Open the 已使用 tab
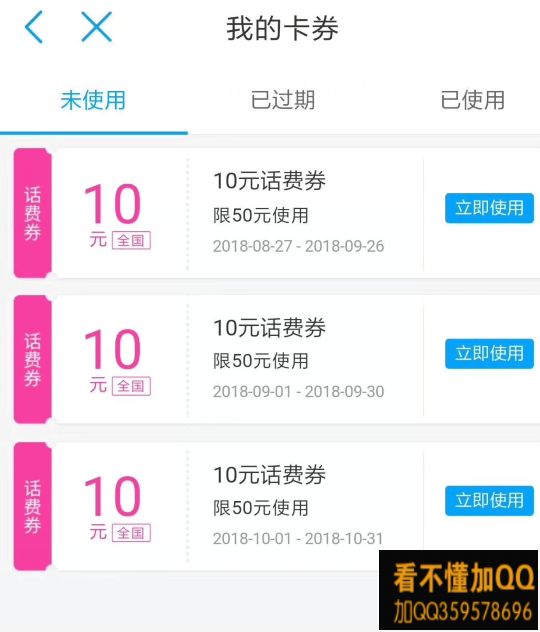 click(472, 100)
